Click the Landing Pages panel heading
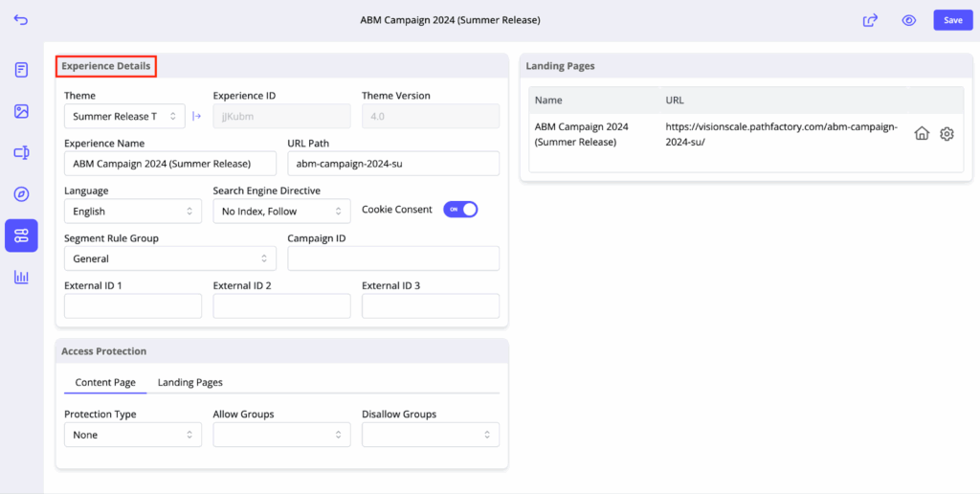This screenshot has height=494, width=980. pyautogui.click(x=560, y=66)
